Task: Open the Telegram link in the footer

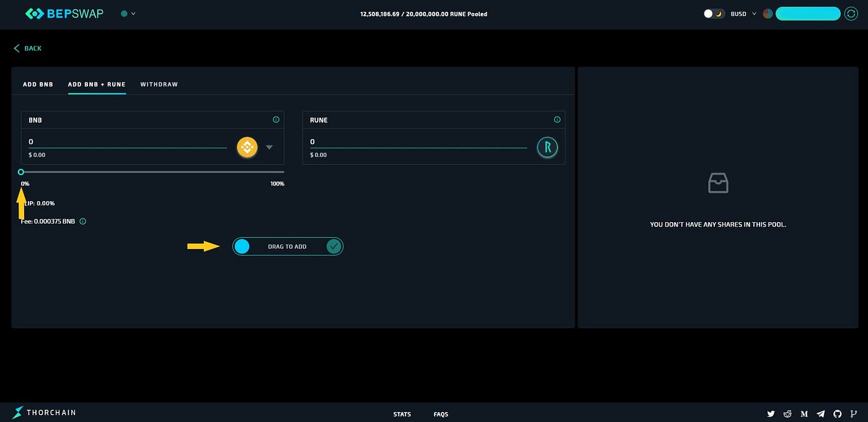Action: pyautogui.click(x=821, y=414)
